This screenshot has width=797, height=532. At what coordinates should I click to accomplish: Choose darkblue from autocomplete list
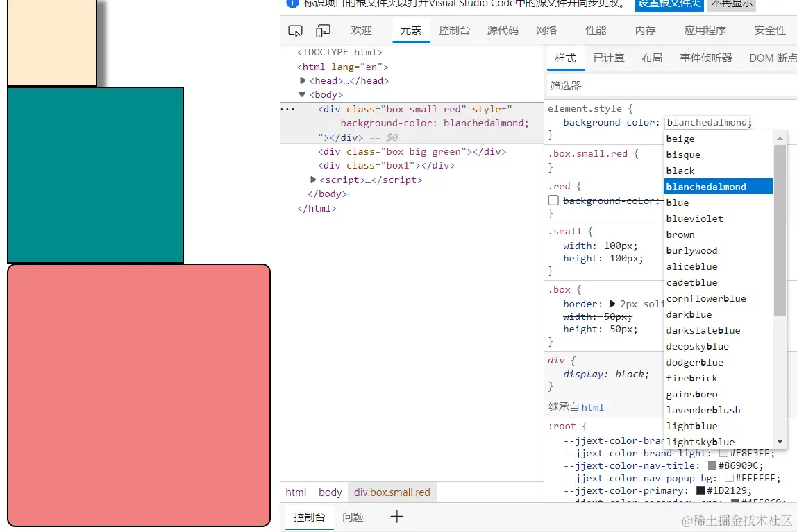tap(719, 315)
